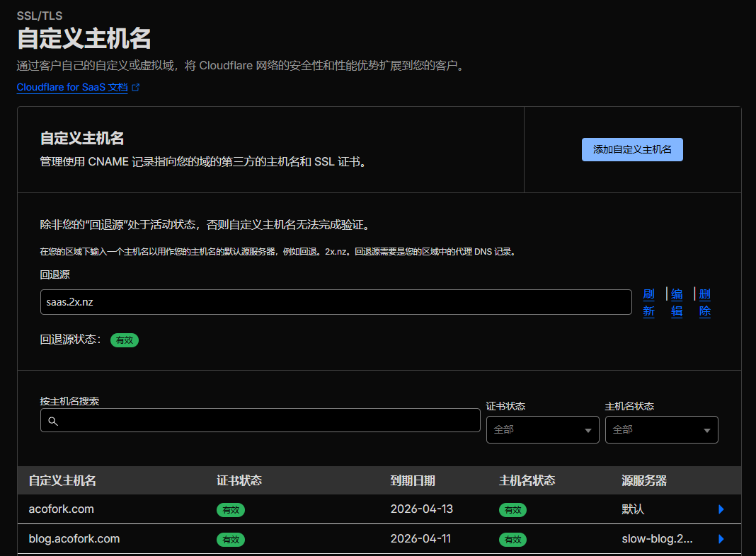The image size is (756, 556).
Task: Click the 添加自定义主机名 button
Action: click(632, 149)
